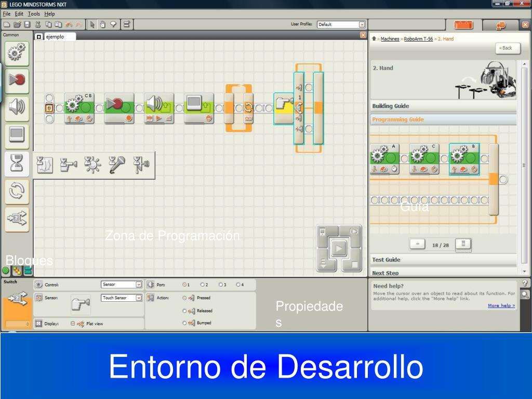532x399 pixels.
Task: Select Port 1 radio button
Action: tap(184, 285)
